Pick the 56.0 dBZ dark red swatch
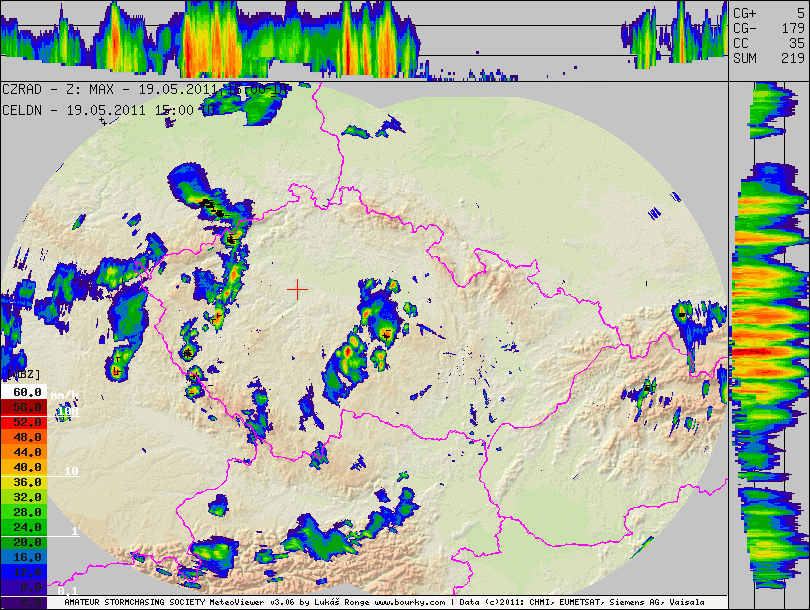Image resolution: width=810 pixels, height=610 pixels. [24, 408]
